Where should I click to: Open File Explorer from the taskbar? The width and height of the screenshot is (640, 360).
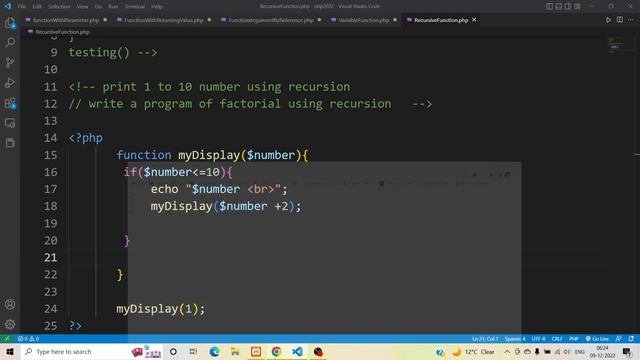(x=235, y=351)
